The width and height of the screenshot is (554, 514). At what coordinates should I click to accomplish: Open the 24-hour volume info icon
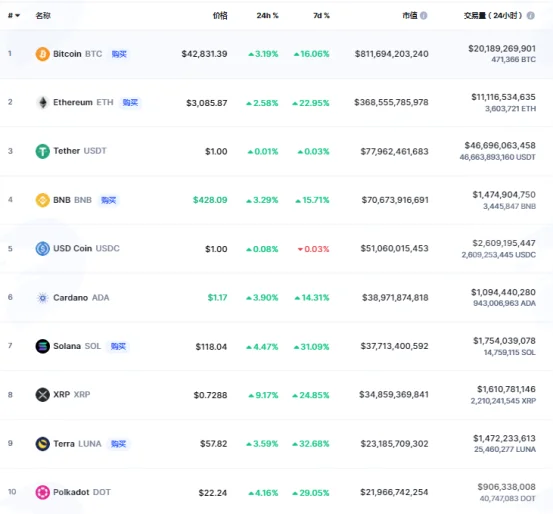530,16
